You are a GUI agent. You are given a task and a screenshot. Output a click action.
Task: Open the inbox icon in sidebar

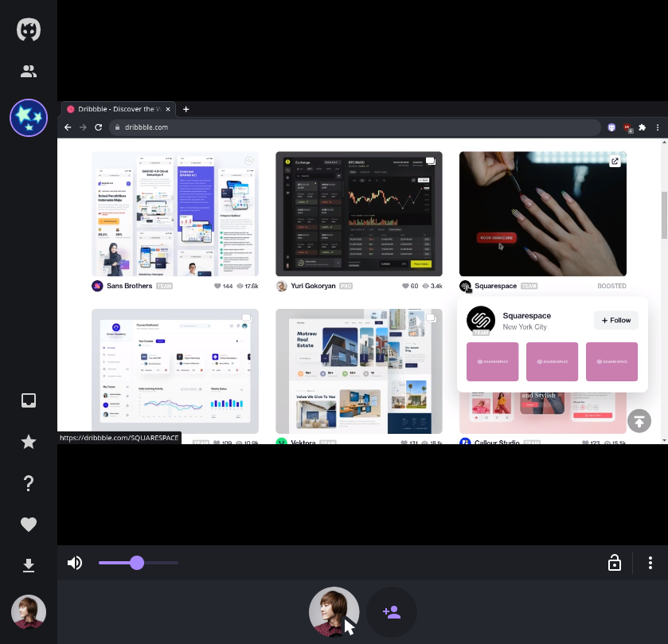click(x=29, y=400)
